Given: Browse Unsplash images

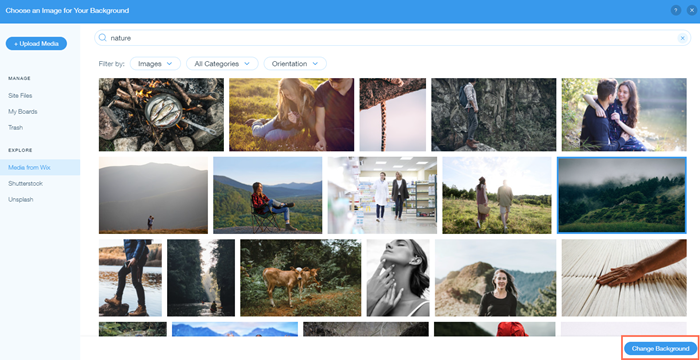Looking at the screenshot, I should (21, 200).
